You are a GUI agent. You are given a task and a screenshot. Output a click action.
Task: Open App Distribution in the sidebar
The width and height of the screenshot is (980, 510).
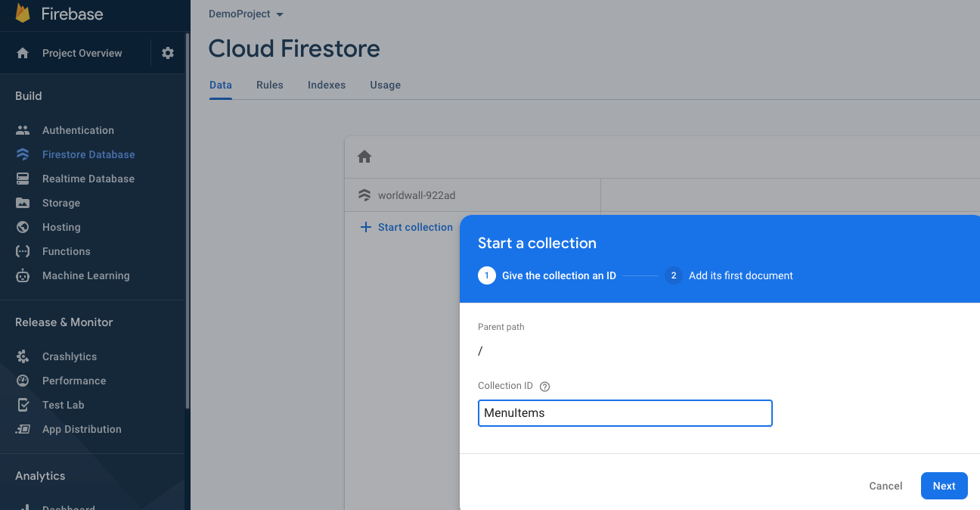[x=82, y=429]
